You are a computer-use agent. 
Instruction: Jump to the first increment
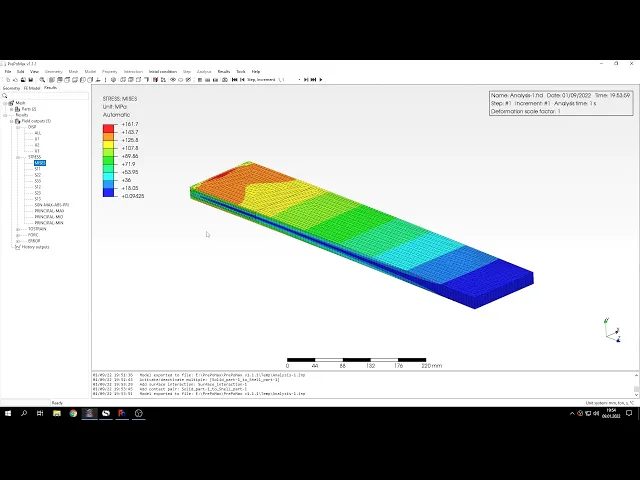click(x=234, y=80)
